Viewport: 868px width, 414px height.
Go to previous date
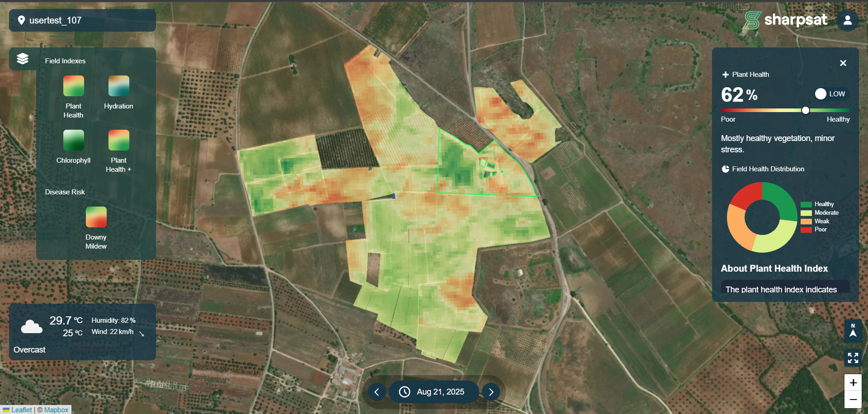tap(377, 392)
